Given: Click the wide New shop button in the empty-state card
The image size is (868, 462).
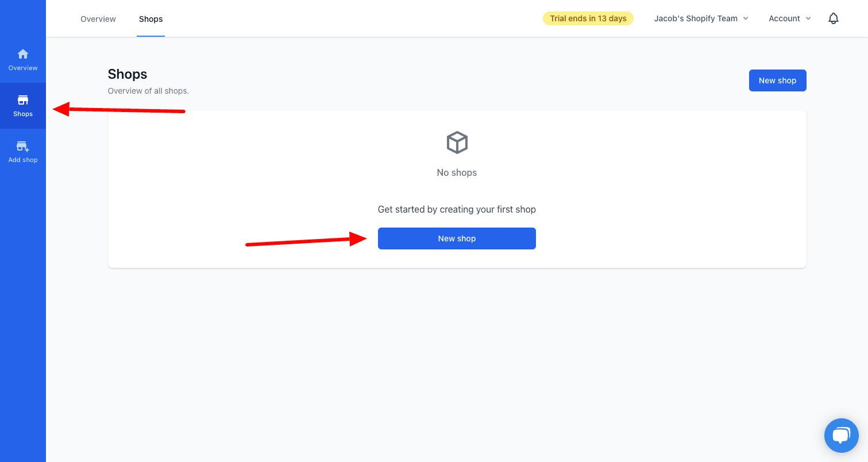Looking at the screenshot, I should (x=457, y=238).
